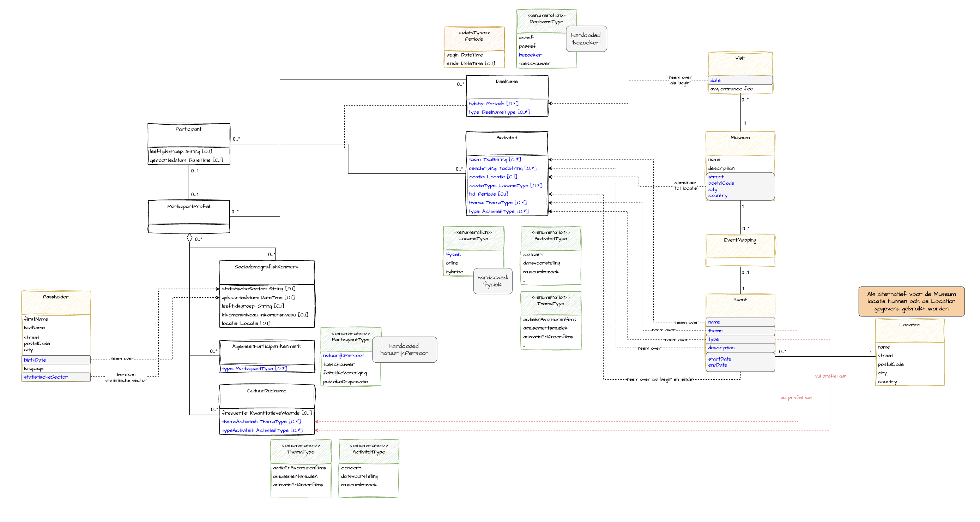Select themaActiviteit attribute in CultuurDeelname
Screen dimensions: 980x522
[261, 421]
